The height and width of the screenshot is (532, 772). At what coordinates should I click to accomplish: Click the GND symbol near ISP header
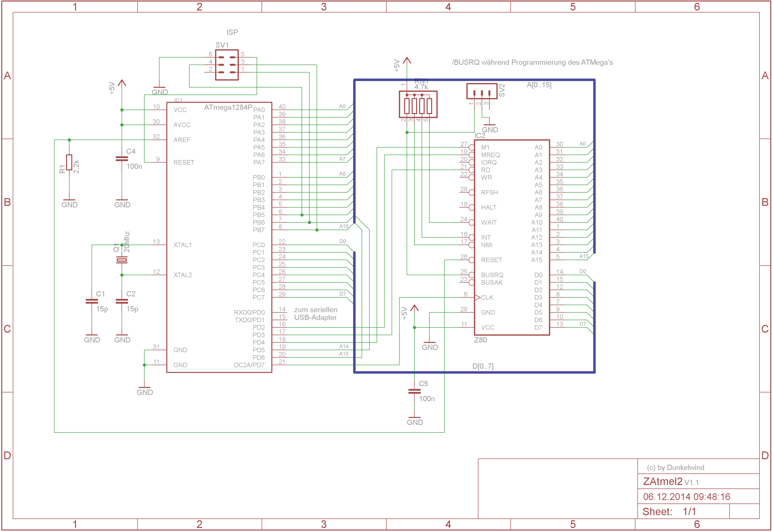point(160,90)
